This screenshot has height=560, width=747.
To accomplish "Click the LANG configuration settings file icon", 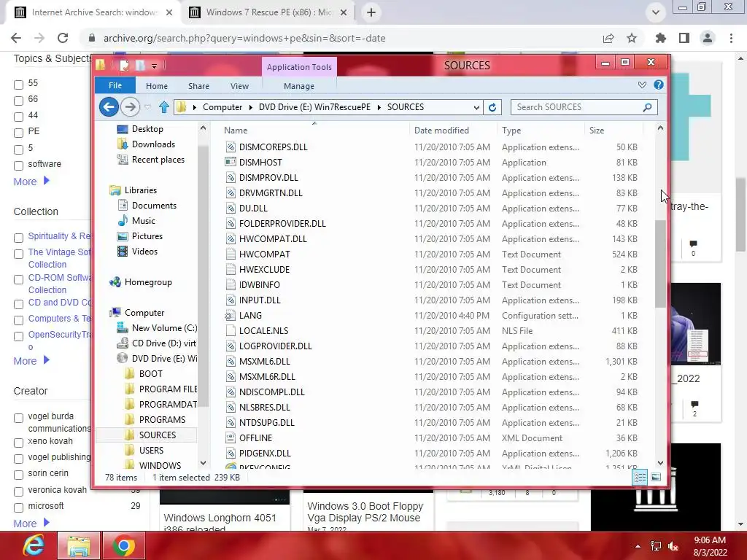I will [x=231, y=315].
